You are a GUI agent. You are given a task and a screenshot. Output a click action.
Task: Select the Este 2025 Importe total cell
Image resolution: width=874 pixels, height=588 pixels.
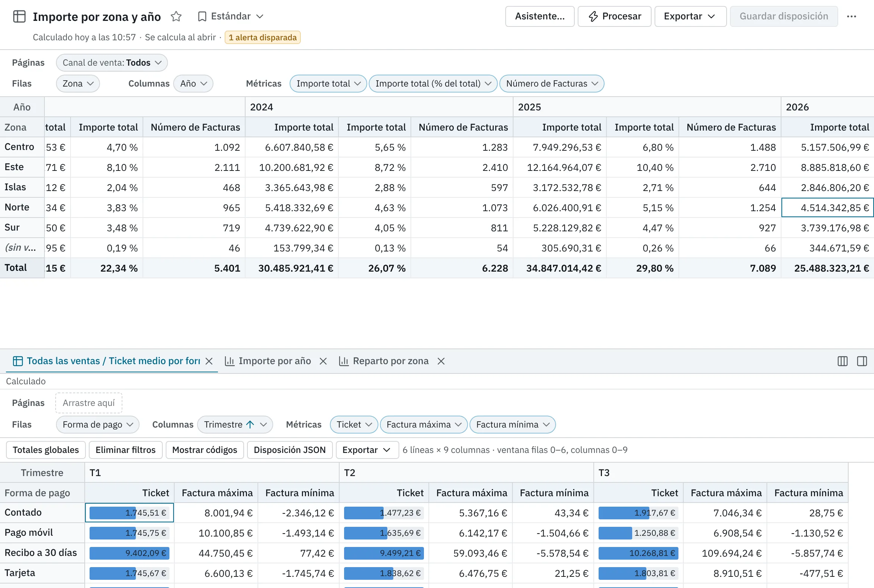pyautogui.click(x=560, y=167)
